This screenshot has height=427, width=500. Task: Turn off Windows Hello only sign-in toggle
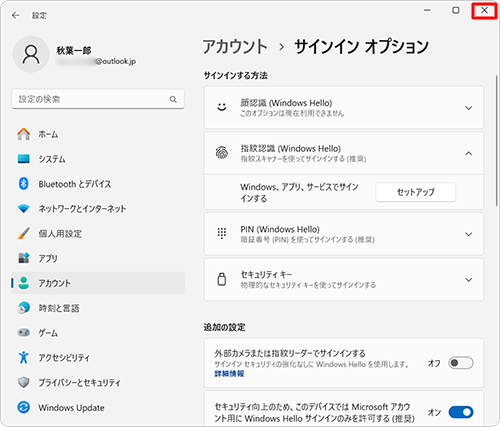point(461,412)
